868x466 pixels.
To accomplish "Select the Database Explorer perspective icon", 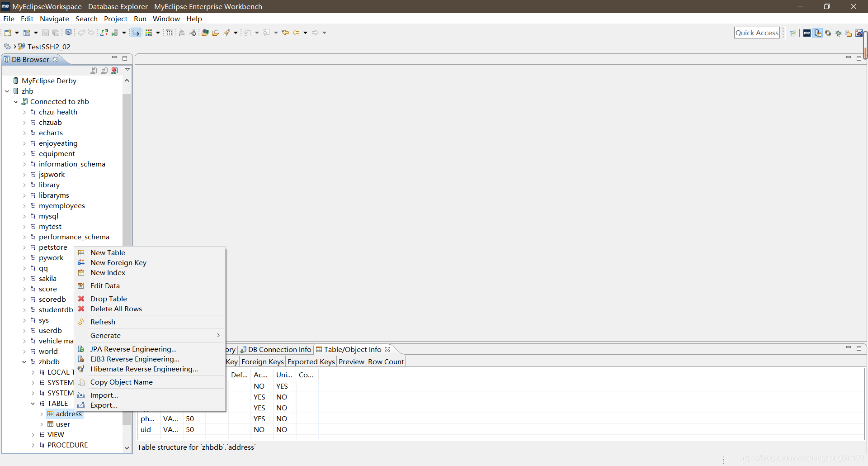I will coord(818,33).
